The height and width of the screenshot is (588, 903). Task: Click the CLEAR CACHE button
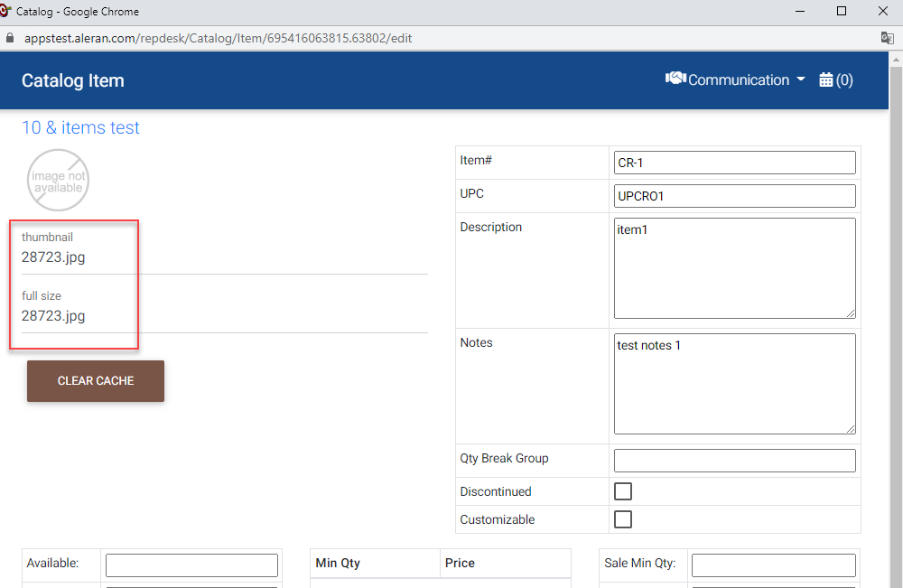point(96,380)
